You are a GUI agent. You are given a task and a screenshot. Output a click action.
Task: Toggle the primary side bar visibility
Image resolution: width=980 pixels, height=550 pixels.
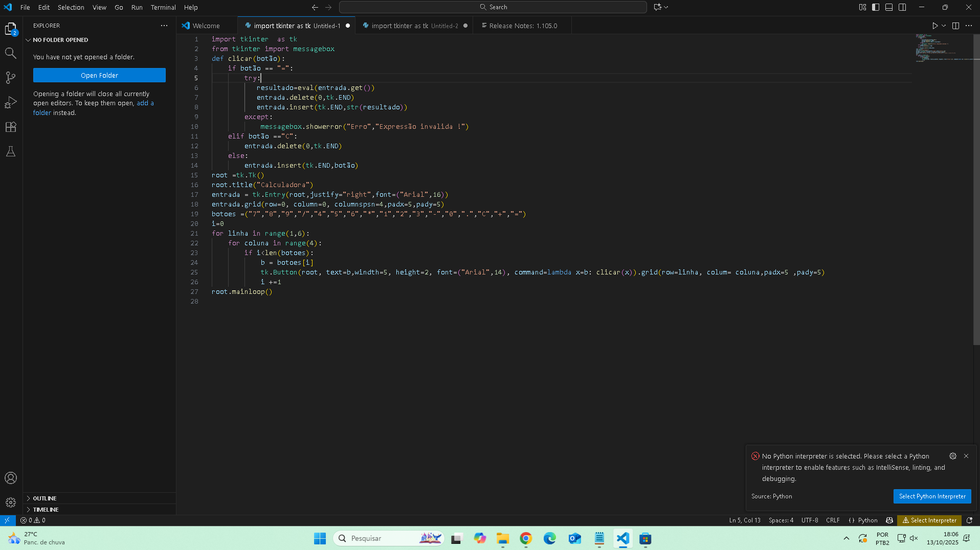[x=876, y=7]
